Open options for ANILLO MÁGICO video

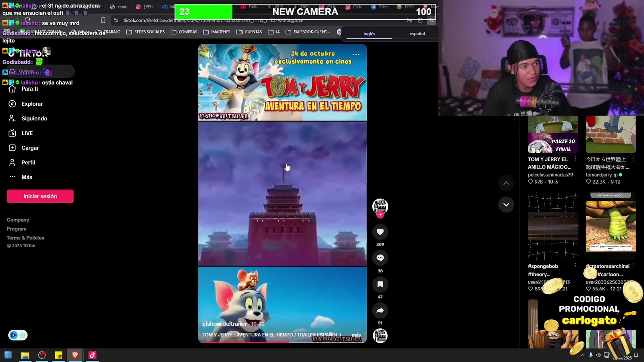point(576,159)
